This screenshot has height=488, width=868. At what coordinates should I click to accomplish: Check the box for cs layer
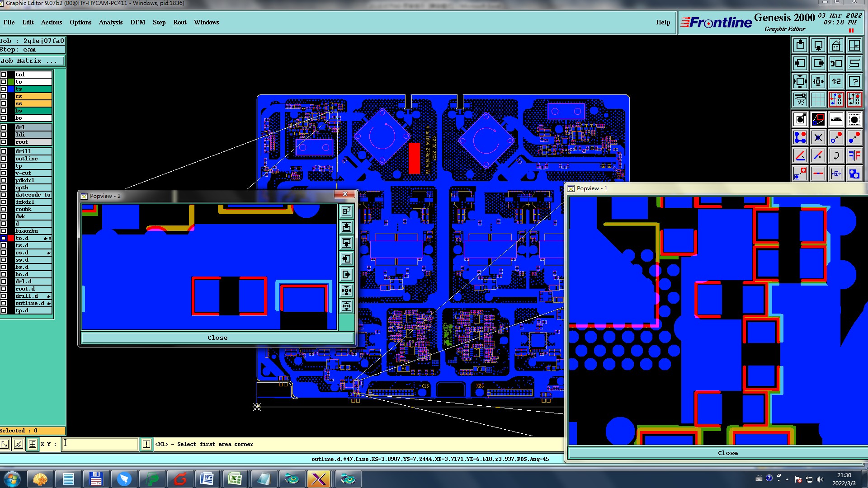coord(4,96)
